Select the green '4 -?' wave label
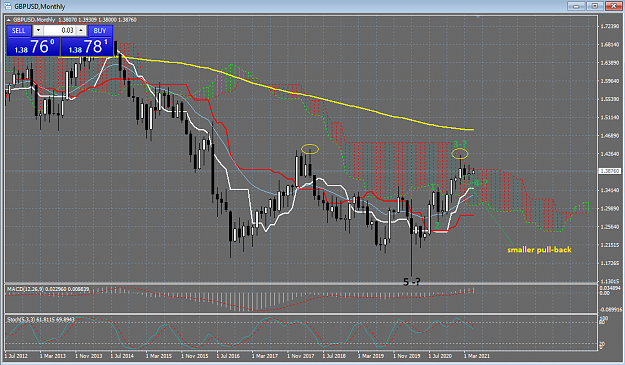This screenshot has height=365, width=625. pos(480,183)
